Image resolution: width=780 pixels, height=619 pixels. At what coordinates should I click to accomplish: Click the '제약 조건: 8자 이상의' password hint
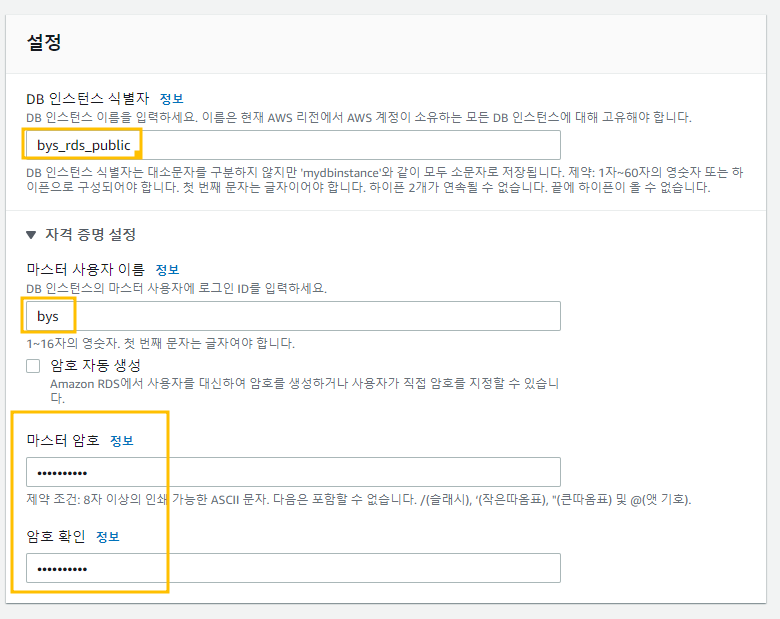coord(359,499)
